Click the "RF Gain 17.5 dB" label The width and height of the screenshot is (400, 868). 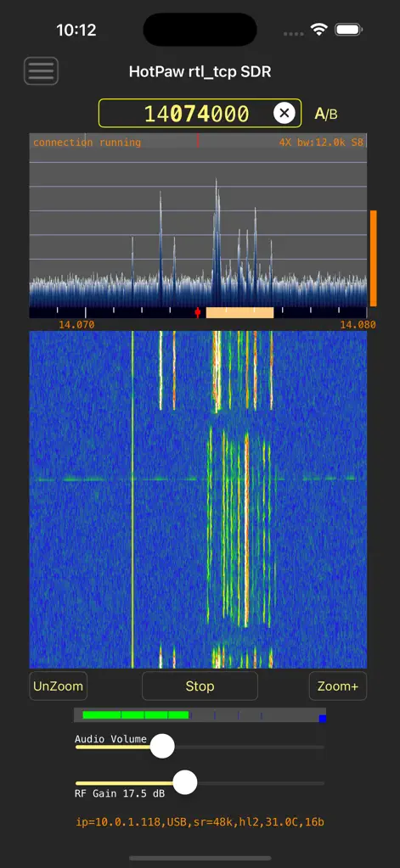click(x=120, y=793)
